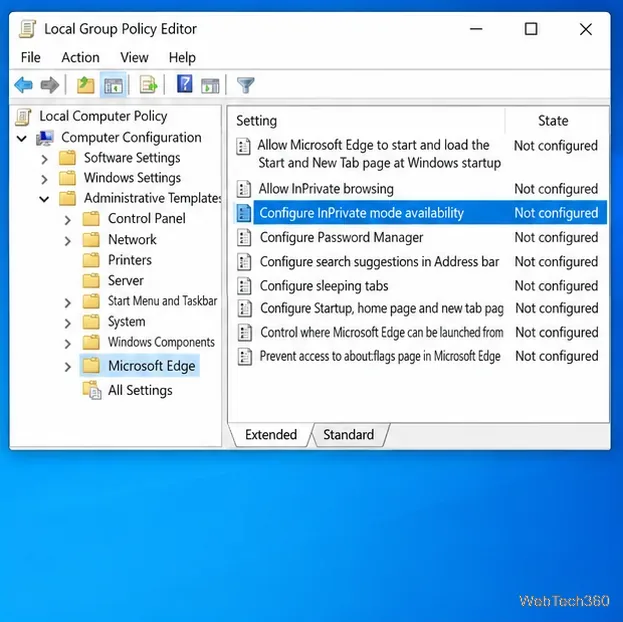
Task: Select 'Allow Microsoft Edge to start and load' setting
Action: [379, 154]
